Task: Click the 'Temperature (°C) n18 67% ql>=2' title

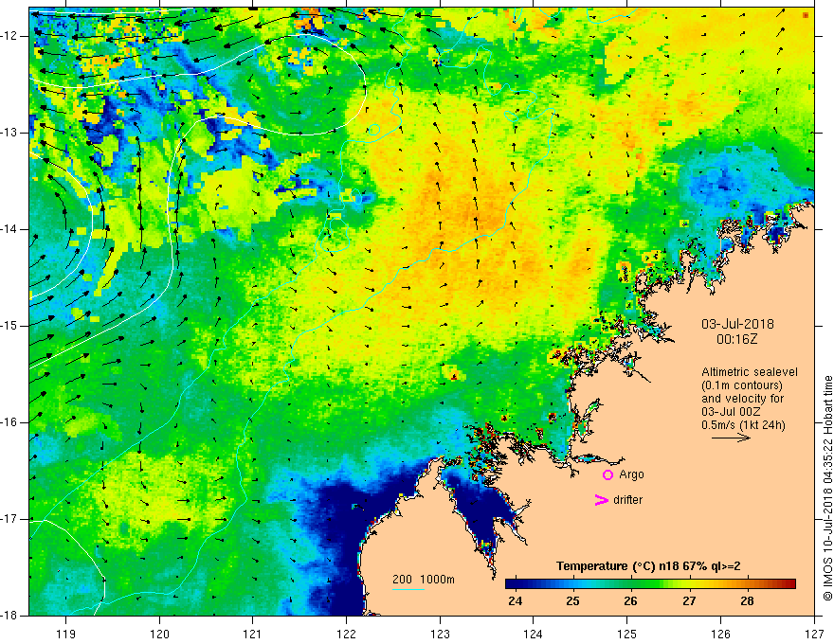Action: point(648,566)
